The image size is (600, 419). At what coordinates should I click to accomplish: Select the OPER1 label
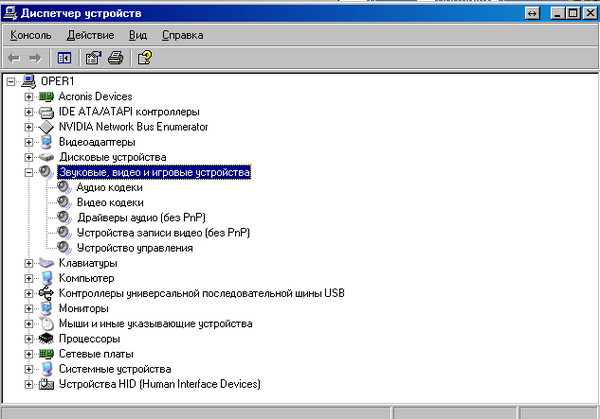(57, 81)
